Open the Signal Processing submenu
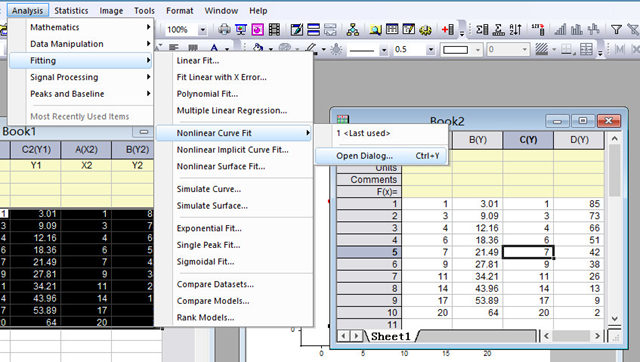Screen dimensions: 640x362 [81, 77]
